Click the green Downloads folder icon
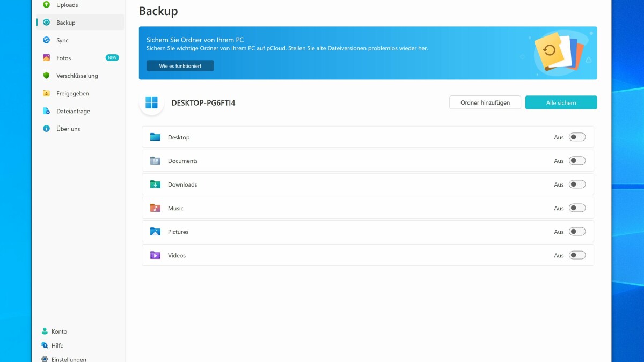 [x=155, y=184]
